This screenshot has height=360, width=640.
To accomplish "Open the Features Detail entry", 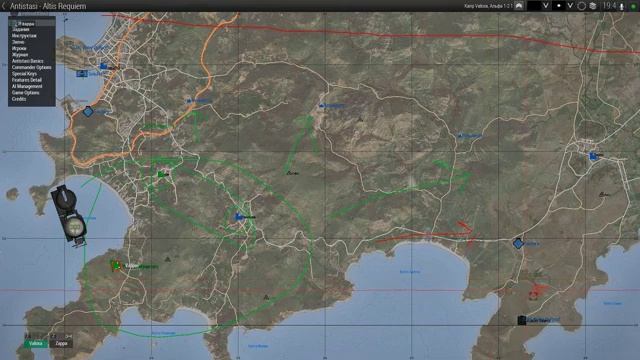I will [27, 80].
